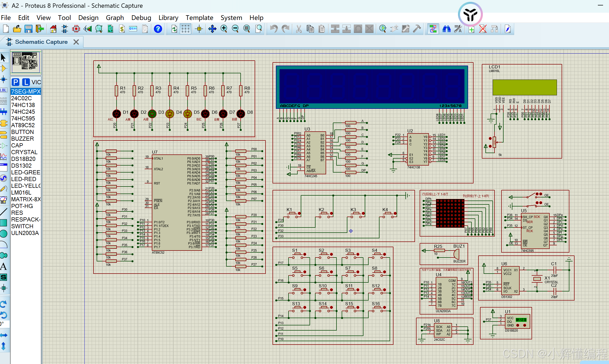Toggle the false origin crosshair button
The width and height of the screenshot is (609, 364).
[199, 29]
